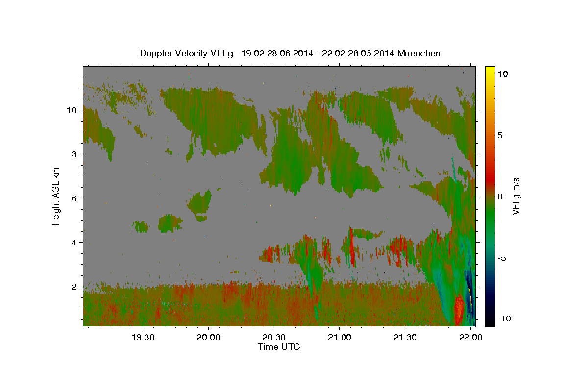The width and height of the screenshot is (588, 392).
Task: Click the small green cloud near 6 km
Action: pos(200,202)
